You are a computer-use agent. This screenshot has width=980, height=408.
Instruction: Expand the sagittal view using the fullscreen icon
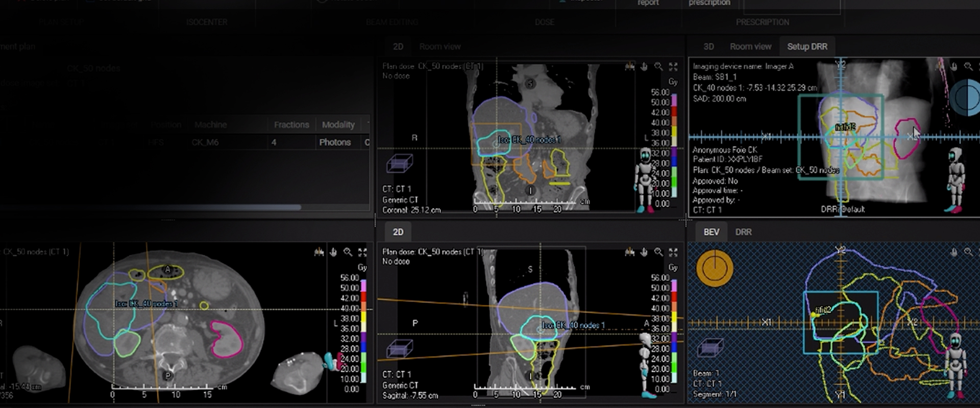[x=673, y=252]
